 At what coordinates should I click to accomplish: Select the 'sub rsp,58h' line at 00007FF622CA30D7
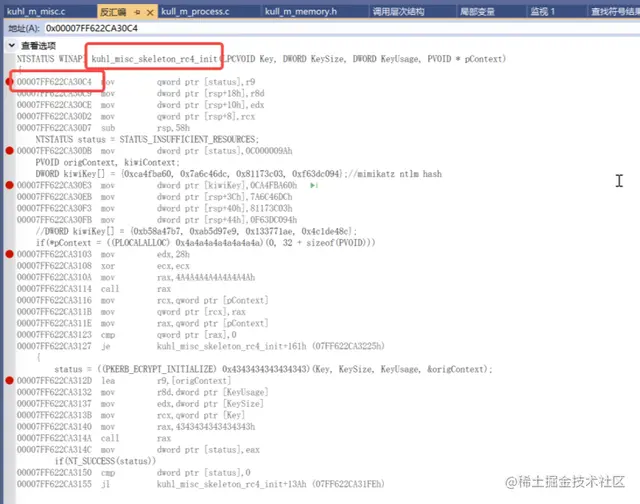tap(103, 128)
